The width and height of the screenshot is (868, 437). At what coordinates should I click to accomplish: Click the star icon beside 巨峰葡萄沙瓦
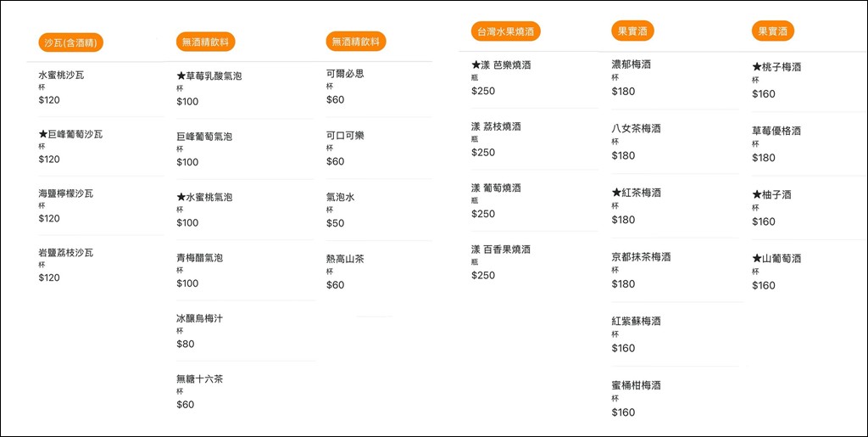pyautogui.click(x=43, y=134)
